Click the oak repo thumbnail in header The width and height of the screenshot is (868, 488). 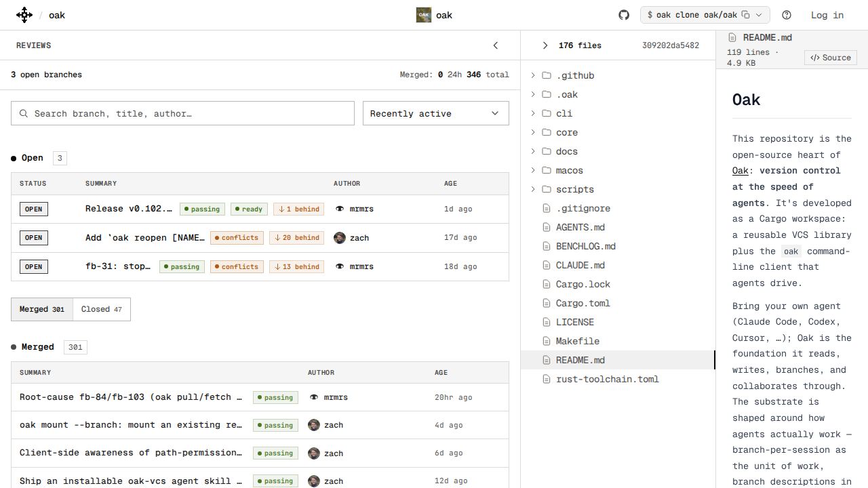424,15
